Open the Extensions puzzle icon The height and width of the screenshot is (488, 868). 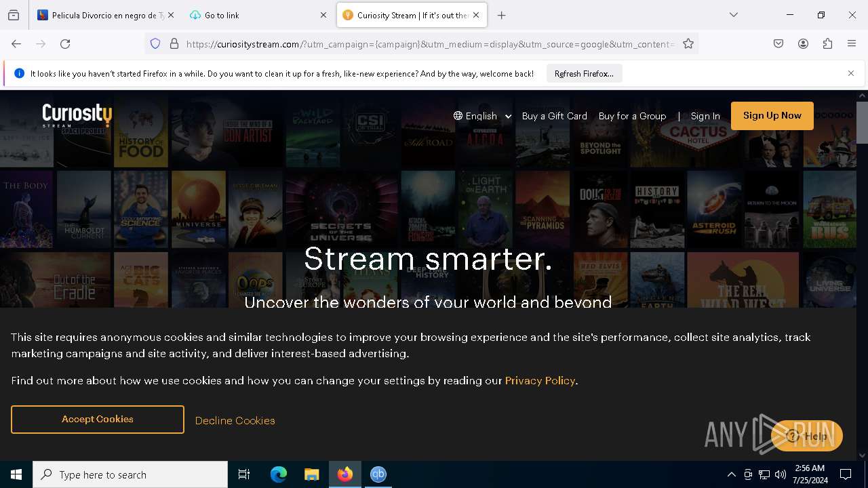coord(827,44)
